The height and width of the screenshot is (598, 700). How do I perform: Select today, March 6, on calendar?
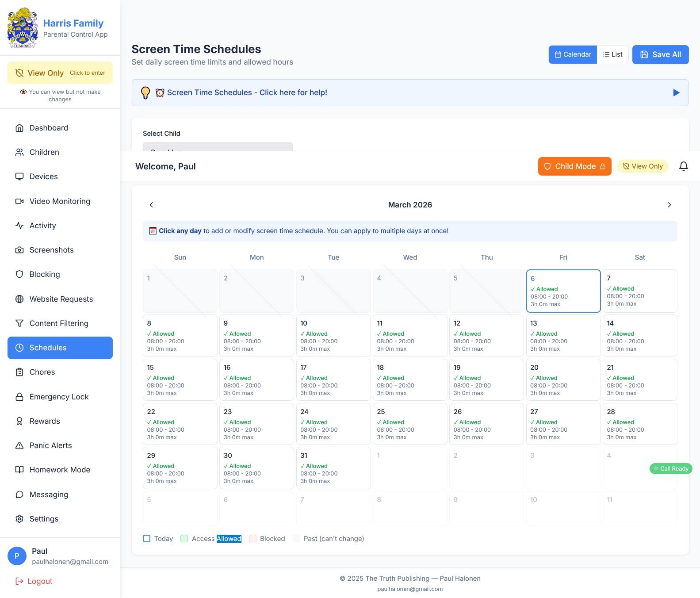[563, 291]
